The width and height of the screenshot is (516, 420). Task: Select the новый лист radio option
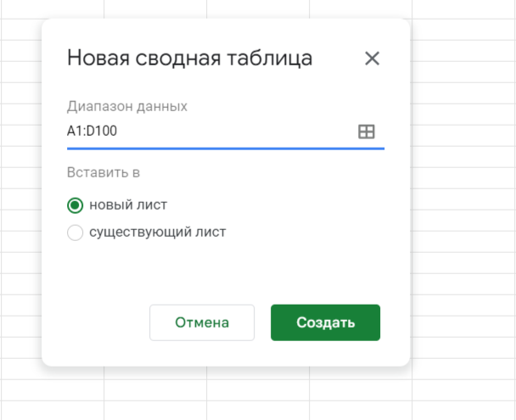click(x=75, y=205)
